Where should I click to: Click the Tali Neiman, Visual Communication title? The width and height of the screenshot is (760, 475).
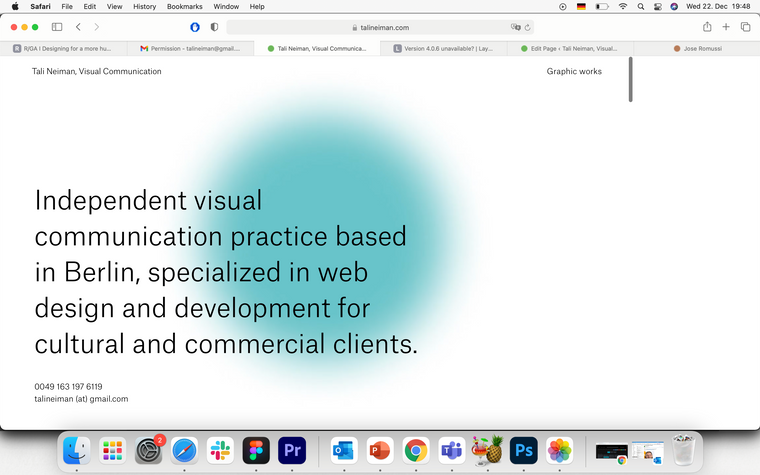point(96,72)
